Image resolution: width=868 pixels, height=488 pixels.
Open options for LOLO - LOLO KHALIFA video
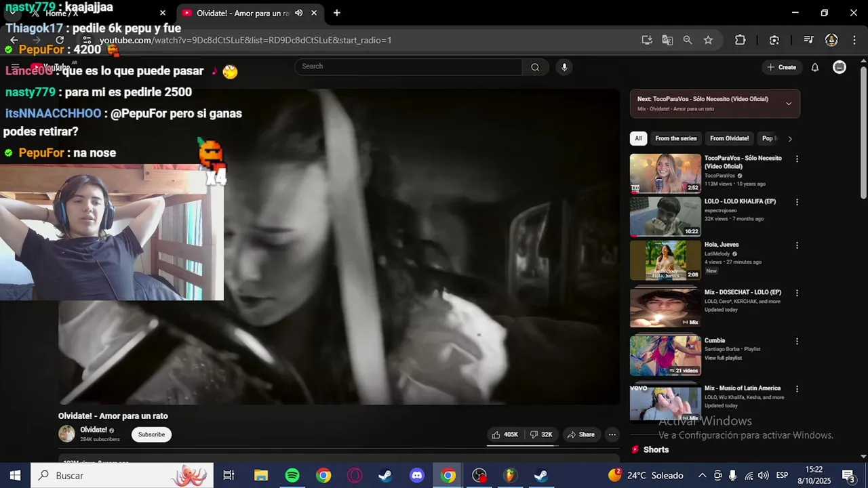point(797,202)
